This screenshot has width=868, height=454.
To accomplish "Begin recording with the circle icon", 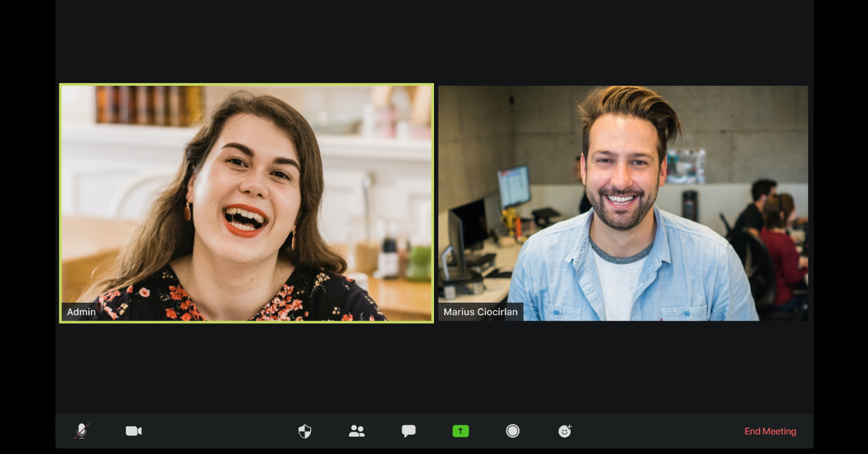I will 513,431.
